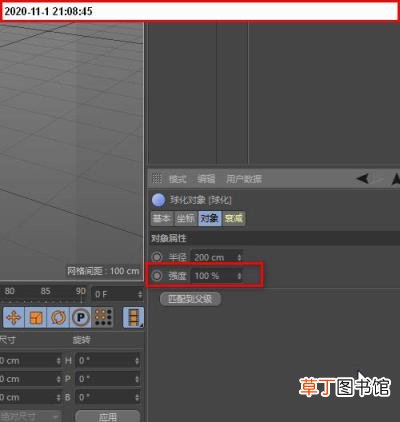400x422 pixels.
Task: Click the 匹配到父级 button
Action: click(190, 299)
